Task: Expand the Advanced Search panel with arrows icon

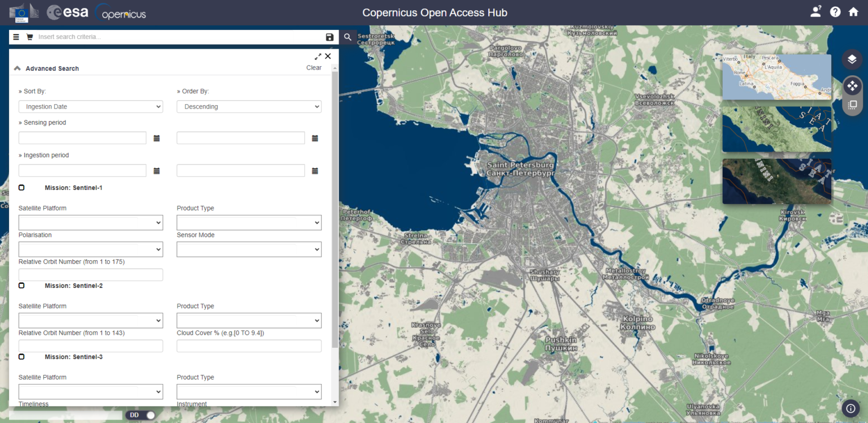Action: click(318, 57)
